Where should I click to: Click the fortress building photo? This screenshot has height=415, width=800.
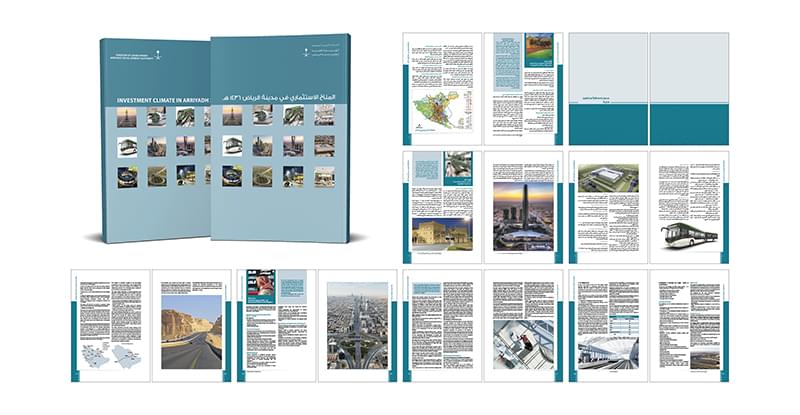[442, 234]
